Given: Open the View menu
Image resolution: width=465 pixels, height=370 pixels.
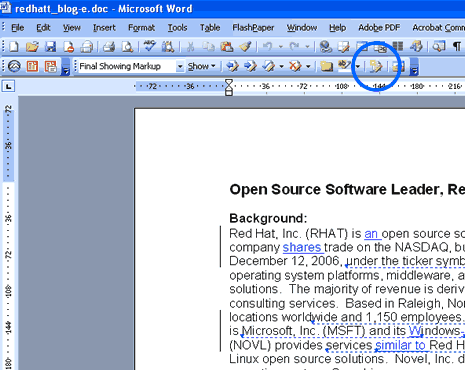Looking at the screenshot, I should [x=72, y=28].
